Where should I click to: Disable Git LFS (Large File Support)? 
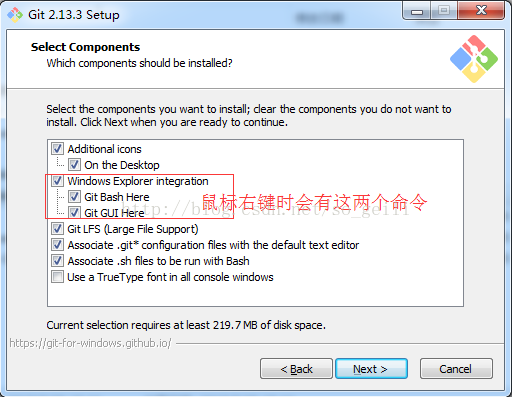tap(57, 229)
